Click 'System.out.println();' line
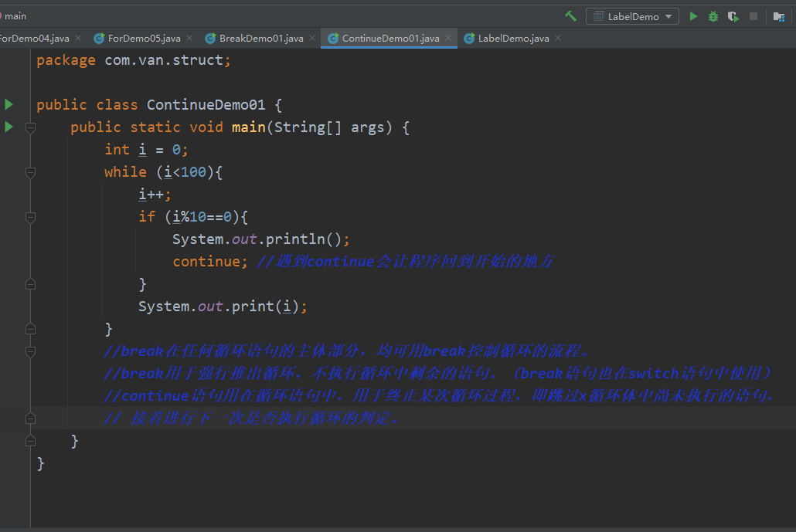The image size is (796, 532). click(x=261, y=239)
